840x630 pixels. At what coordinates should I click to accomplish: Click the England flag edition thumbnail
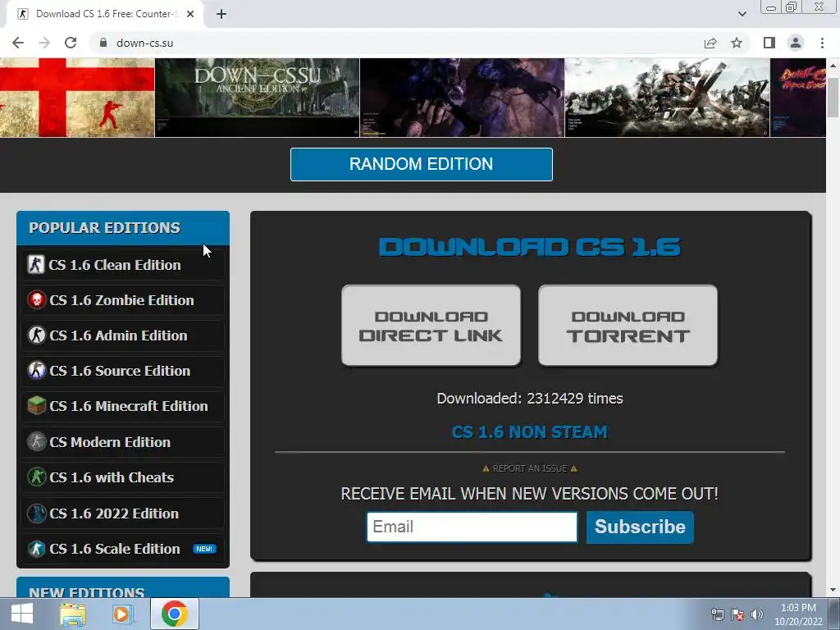pos(77,98)
